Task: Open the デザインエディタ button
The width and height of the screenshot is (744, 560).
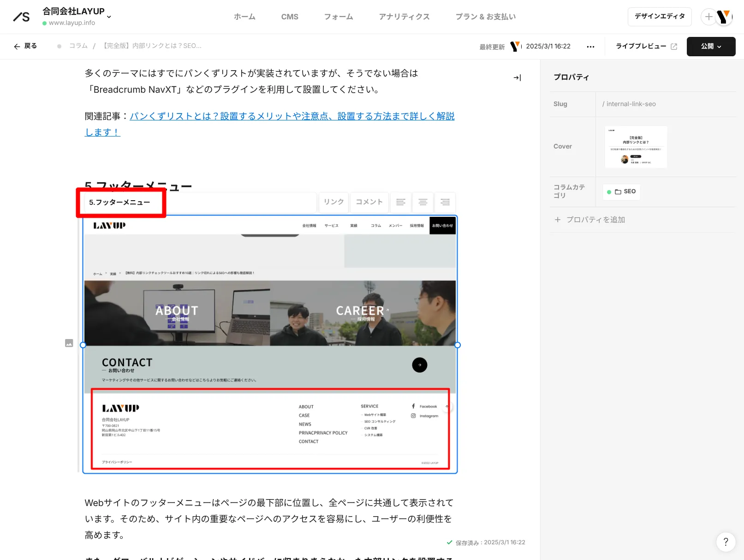Action: [x=660, y=17]
